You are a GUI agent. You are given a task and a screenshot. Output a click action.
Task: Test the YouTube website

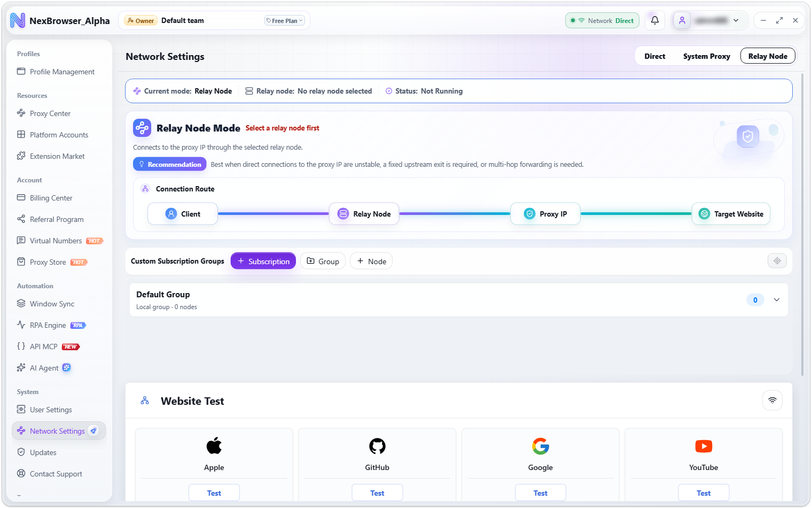[x=704, y=492]
